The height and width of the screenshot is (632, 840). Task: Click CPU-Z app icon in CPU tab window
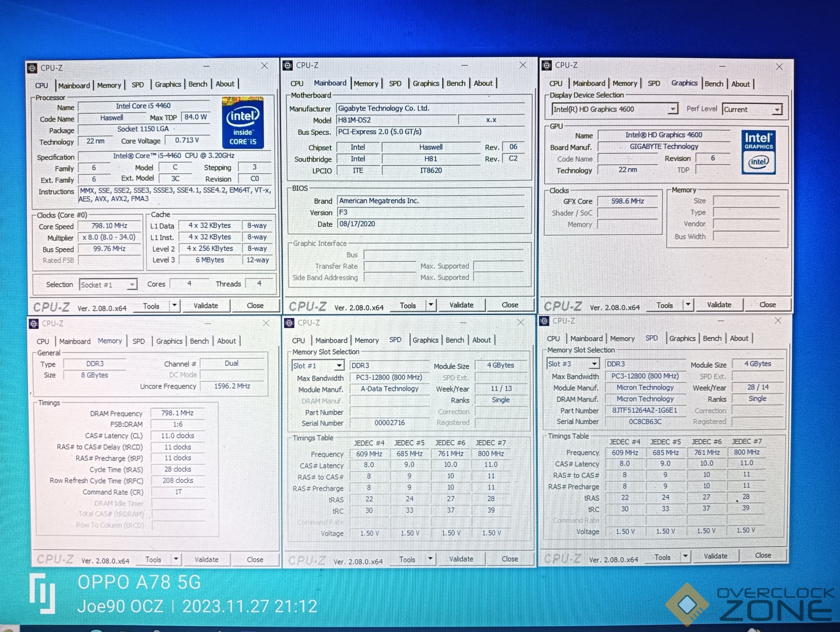point(32,68)
